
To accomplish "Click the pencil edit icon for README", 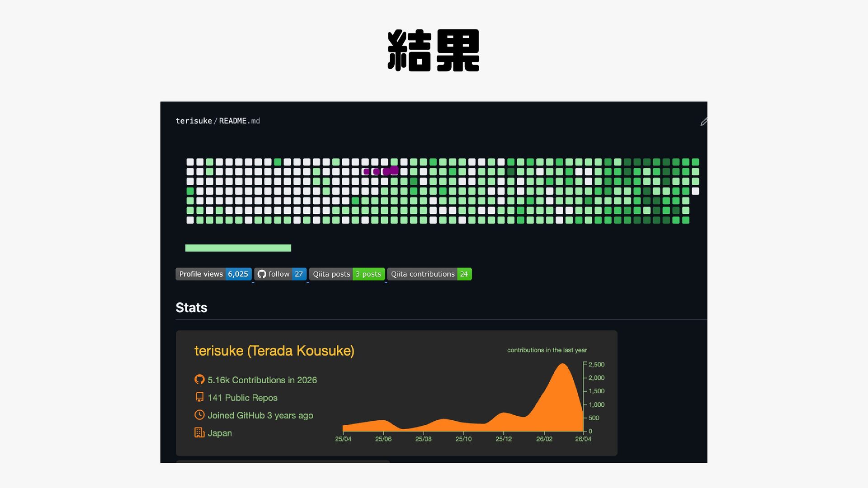I will 703,122.
